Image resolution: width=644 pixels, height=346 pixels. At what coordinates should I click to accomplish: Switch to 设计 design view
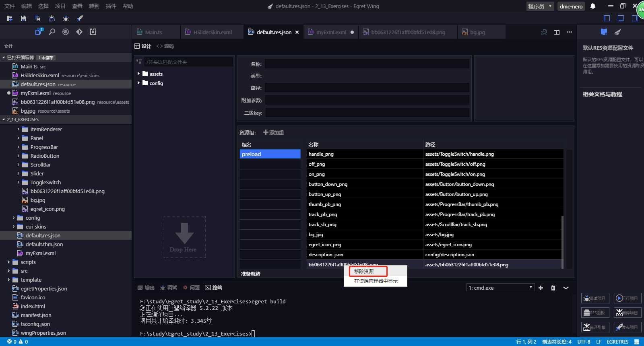click(x=143, y=46)
